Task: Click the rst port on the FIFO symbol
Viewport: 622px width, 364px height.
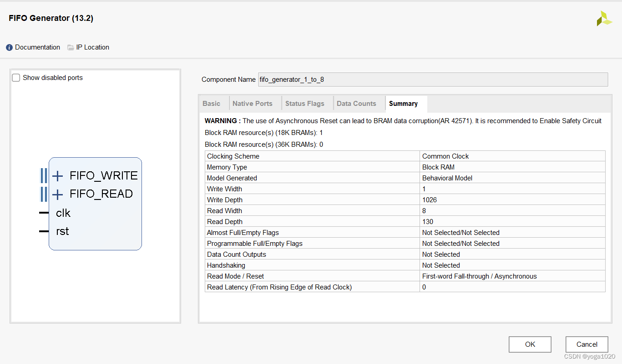Action: point(62,231)
